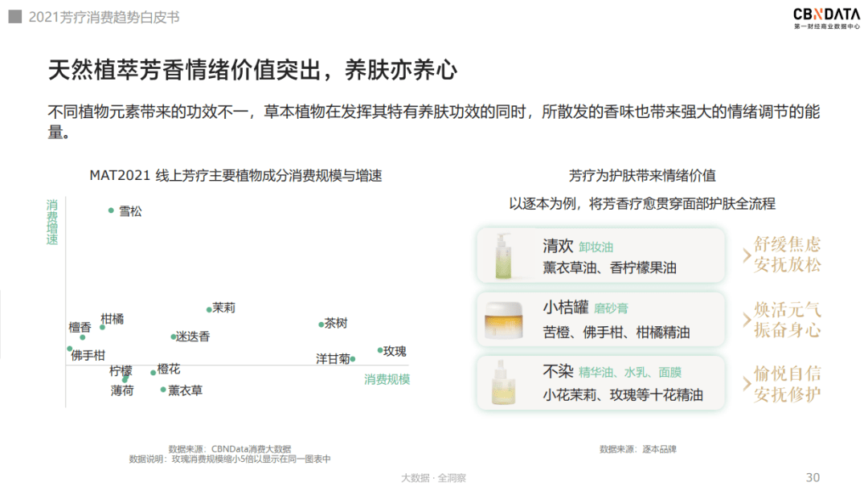Click the 薰衣草 label in the chart
868x490 pixels.
184,390
